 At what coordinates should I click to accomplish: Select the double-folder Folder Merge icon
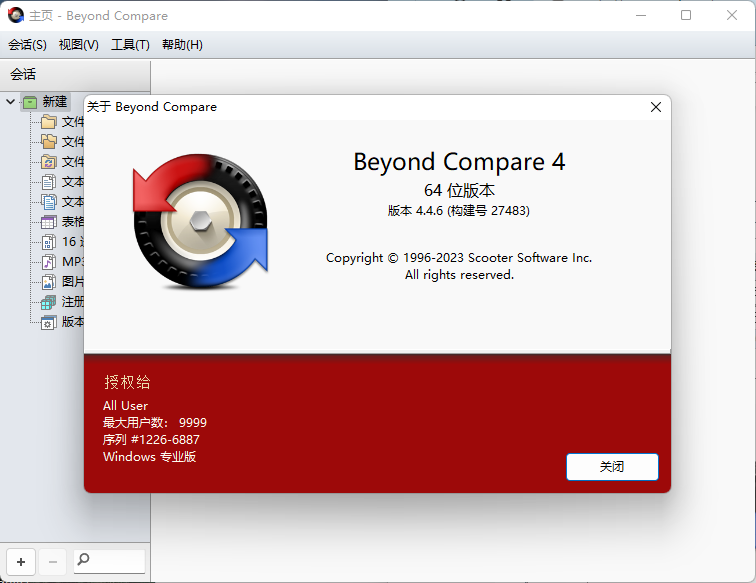tap(48, 142)
